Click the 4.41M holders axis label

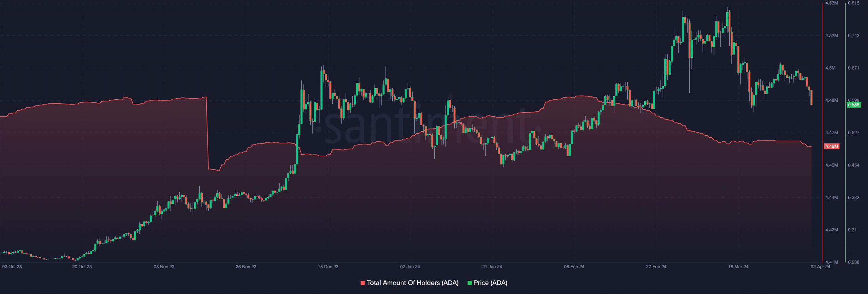pos(831,262)
